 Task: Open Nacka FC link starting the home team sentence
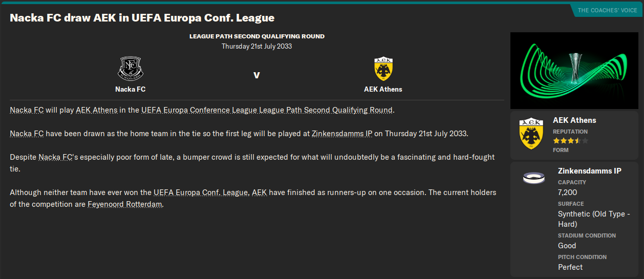pos(27,134)
